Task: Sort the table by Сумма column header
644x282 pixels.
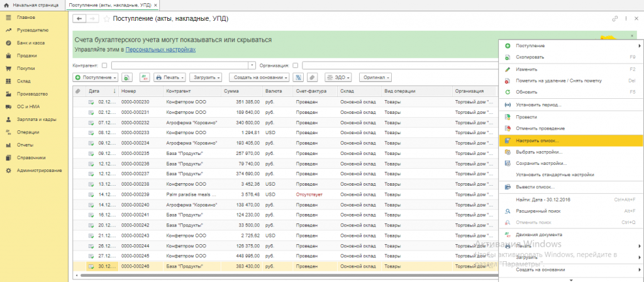Action: coord(230,91)
